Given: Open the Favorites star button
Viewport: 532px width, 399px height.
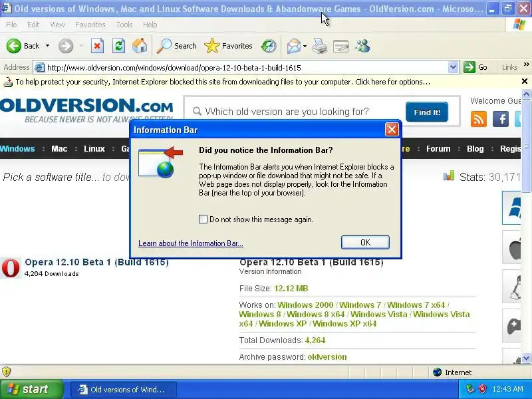Looking at the screenshot, I should (x=228, y=46).
